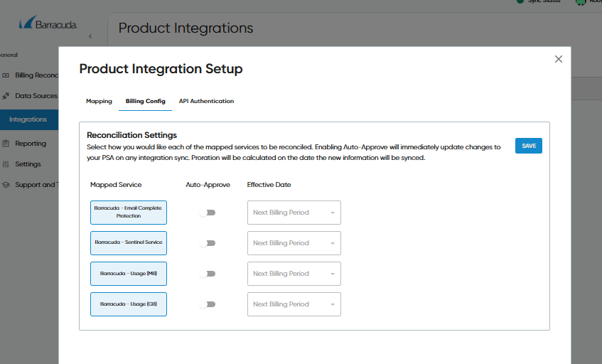
Task: Select Integrations in the sidebar
Action: tap(29, 119)
